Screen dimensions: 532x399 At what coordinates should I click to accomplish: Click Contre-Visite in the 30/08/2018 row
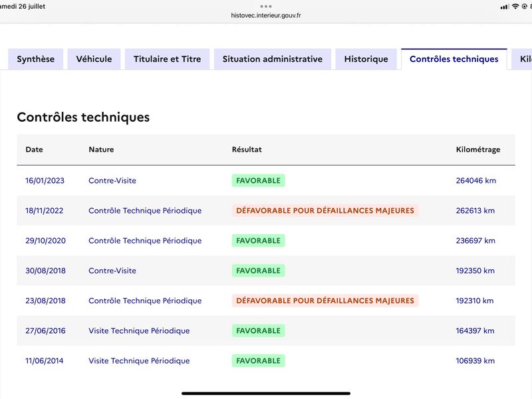pyautogui.click(x=112, y=271)
